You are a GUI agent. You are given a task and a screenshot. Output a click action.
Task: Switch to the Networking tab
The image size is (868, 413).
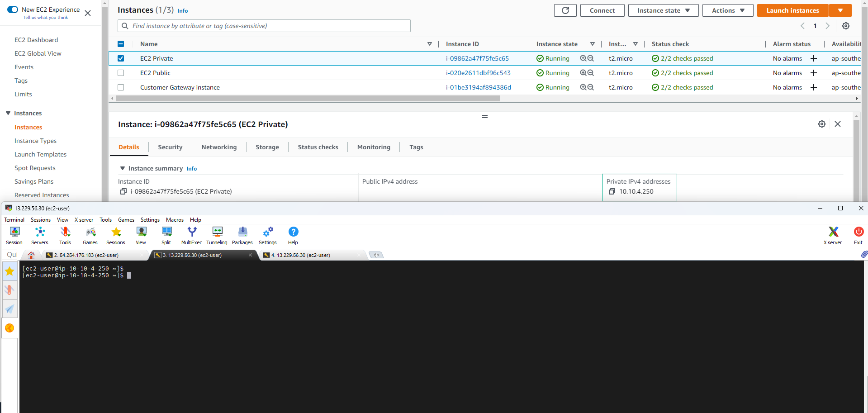point(219,147)
